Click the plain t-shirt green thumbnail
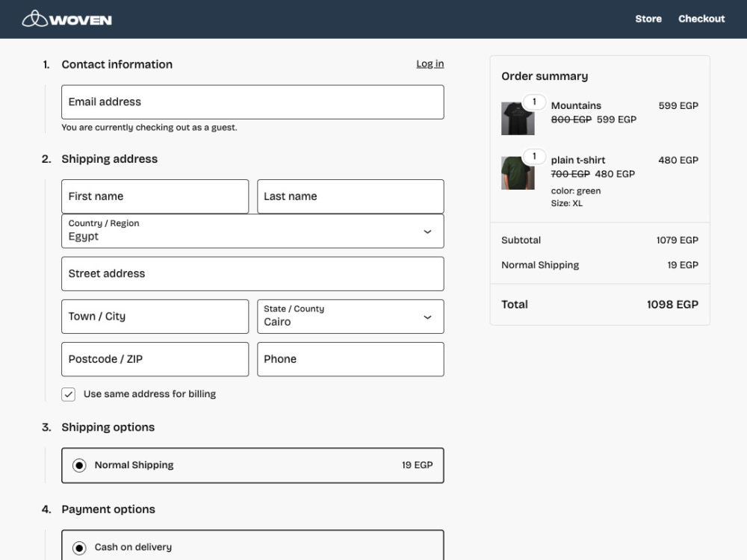This screenshot has width=747, height=560. pyautogui.click(x=518, y=173)
